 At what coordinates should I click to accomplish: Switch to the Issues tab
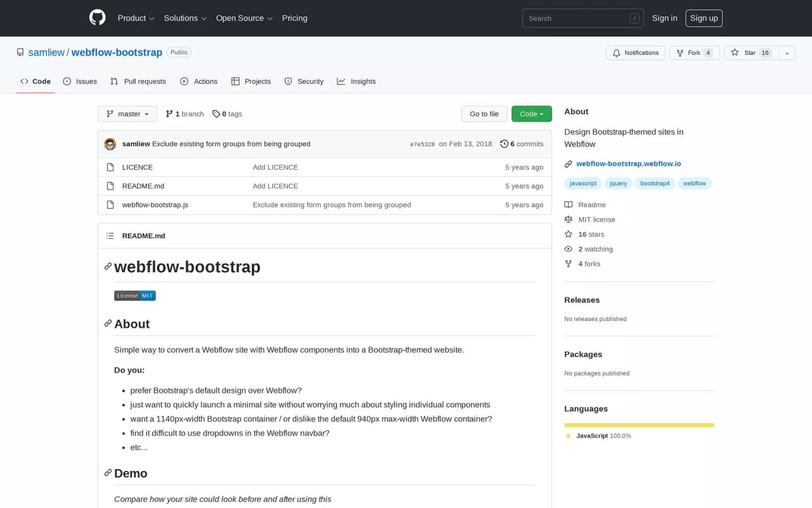80,81
